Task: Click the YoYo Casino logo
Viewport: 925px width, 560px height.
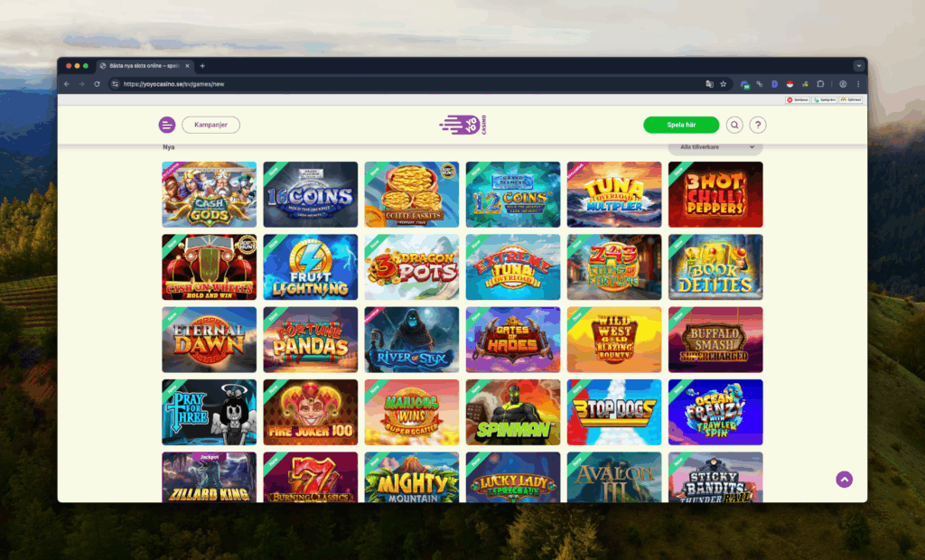Action: point(463,125)
